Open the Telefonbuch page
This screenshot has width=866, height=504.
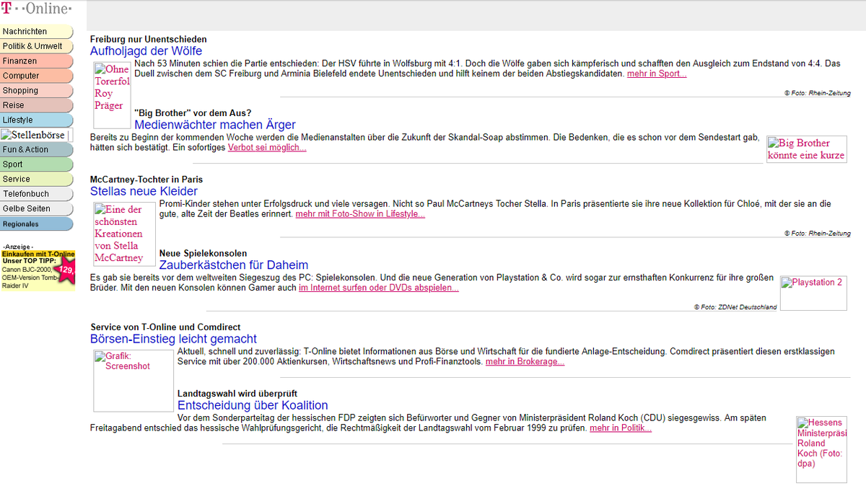pyautogui.click(x=37, y=194)
